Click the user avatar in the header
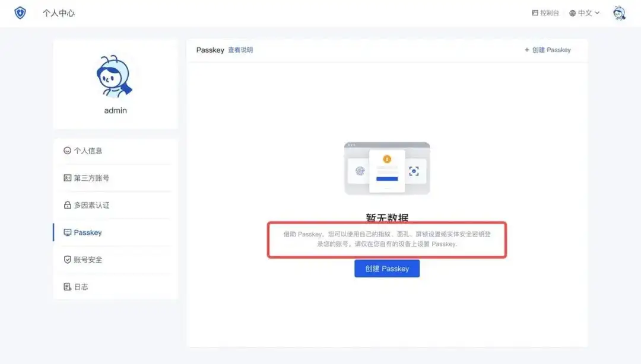The width and height of the screenshot is (641, 364). point(619,12)
